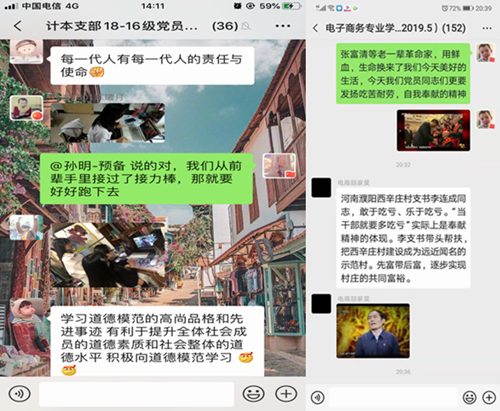This screenshot has width=500, height=411.
Task: Open the emoji picker in the right chat
Action: (469, 397)
